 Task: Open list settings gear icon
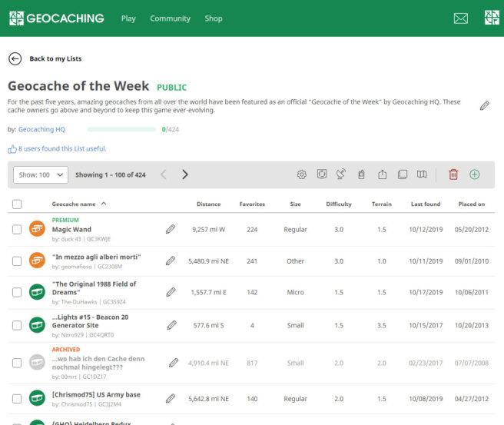[302, 174]
